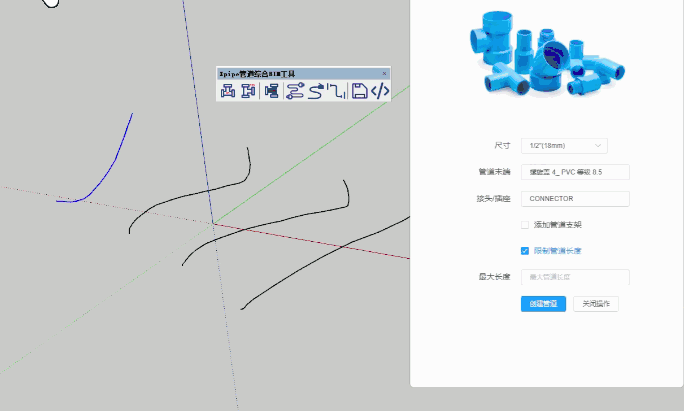Viewport: 684px width, 411px height.
Task: Close the 3pipe floating toolbar
Action: 384,73
